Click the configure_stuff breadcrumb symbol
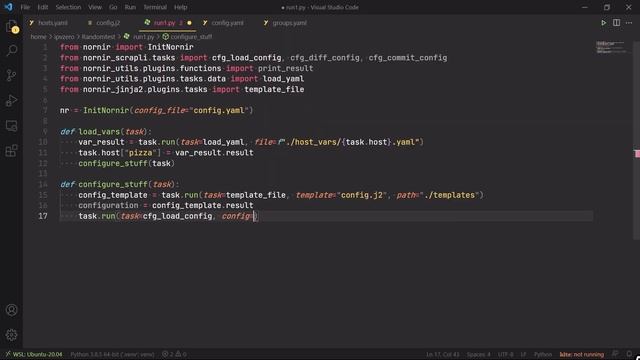The height and width of the screenshot is (360, 640). pos(191,37)
